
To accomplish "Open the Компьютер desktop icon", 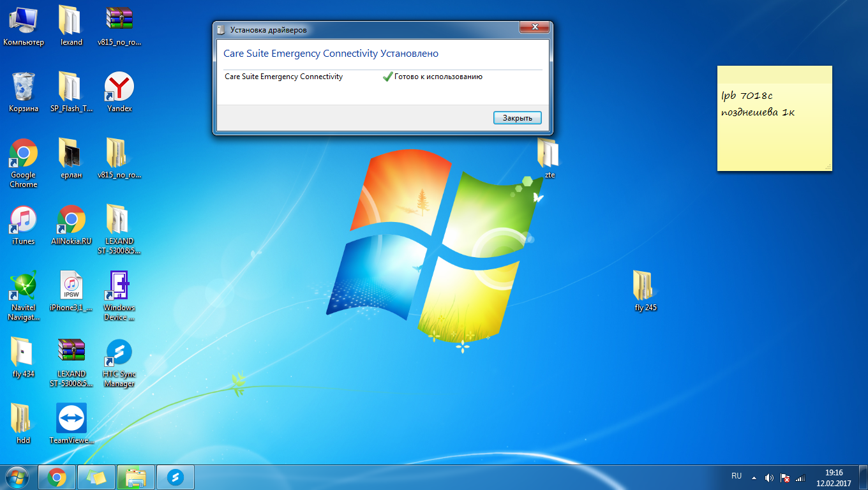I will (24, 21).
